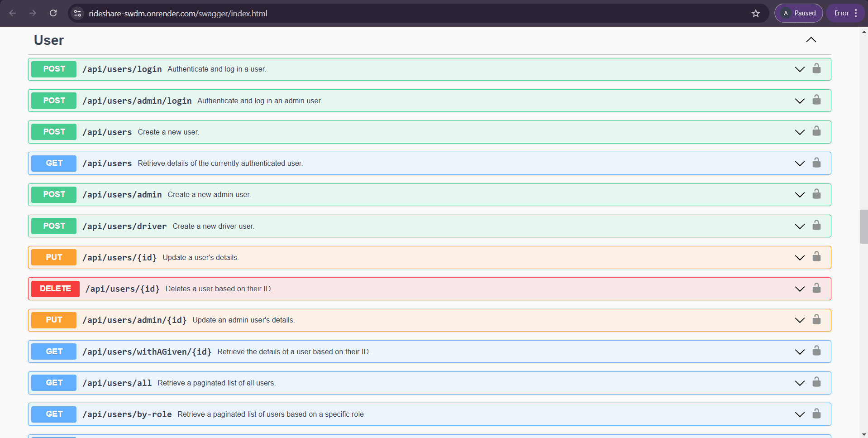The image size is (868, 438).
Task: Expand GET /api/users/all chevron
Action: pos(800,383)
